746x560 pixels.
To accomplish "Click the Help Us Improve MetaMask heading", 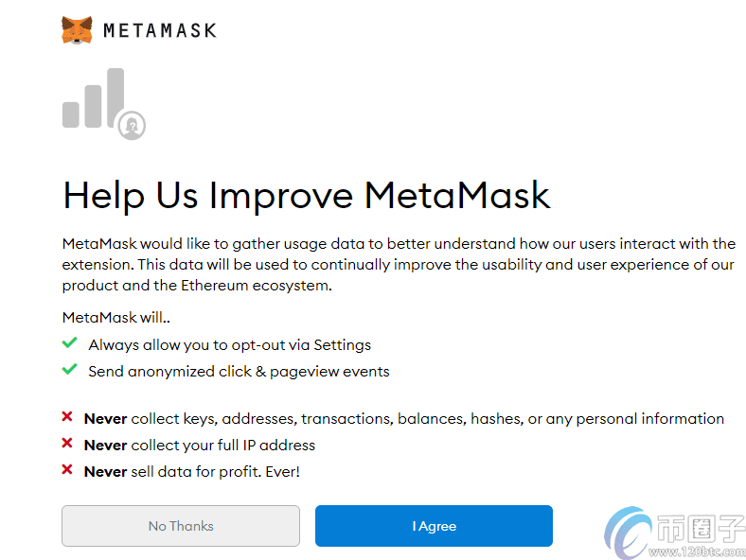I will [x=307, y=196].
